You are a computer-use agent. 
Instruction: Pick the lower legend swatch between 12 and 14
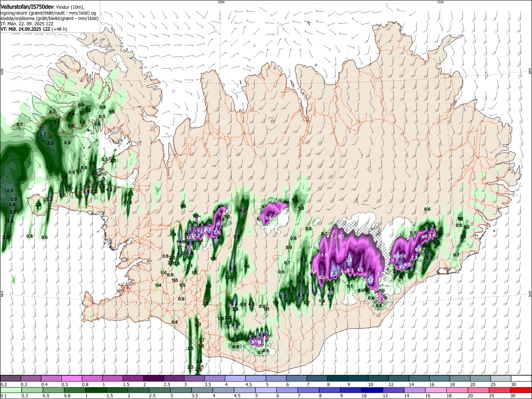coord(393,390)
